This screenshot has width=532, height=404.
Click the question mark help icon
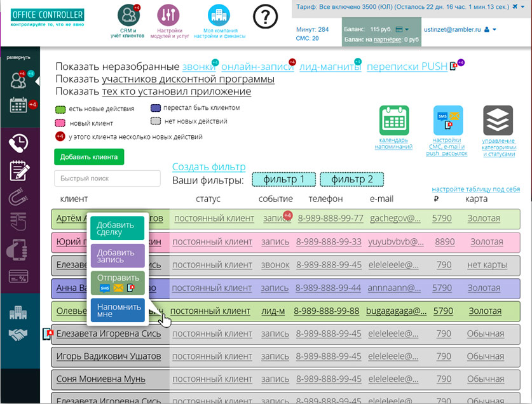click(265, 17)
